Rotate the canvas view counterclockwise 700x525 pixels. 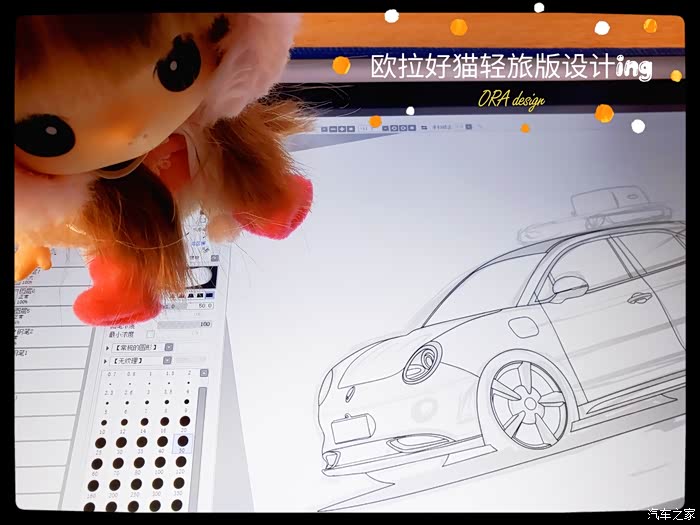tap(394, 128)
